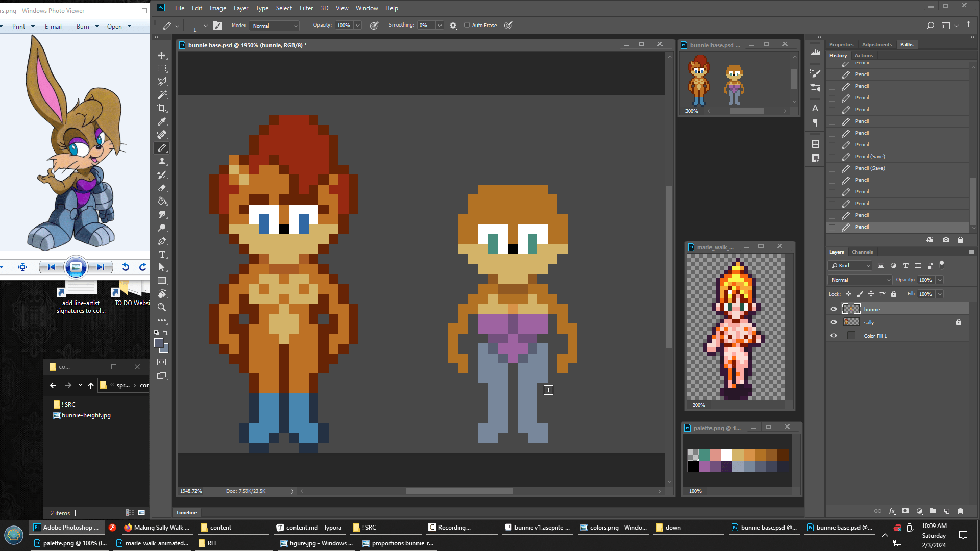
Task: Open Making Sally Walk Firefox taskbar item
Action: pyautogui.click(x=157, y=528)
